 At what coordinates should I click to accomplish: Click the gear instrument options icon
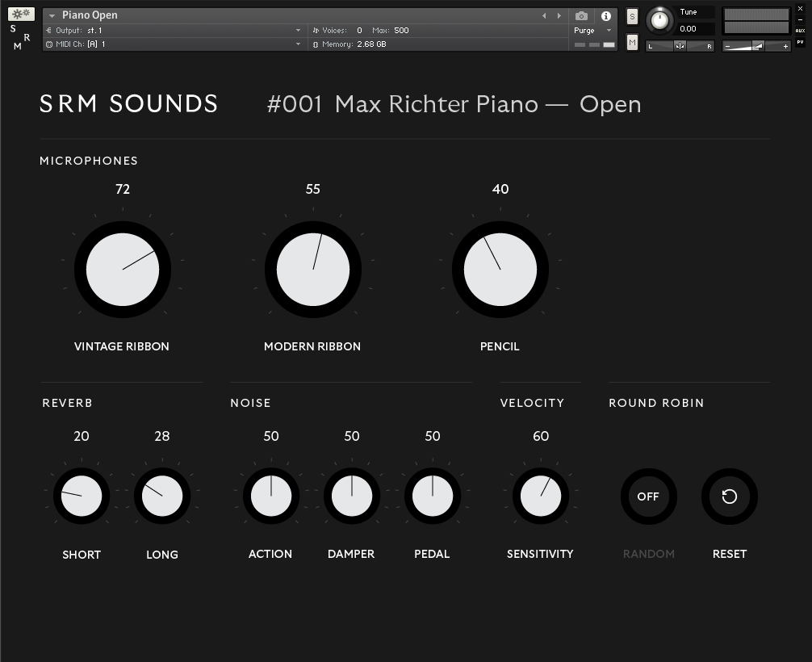21,14
